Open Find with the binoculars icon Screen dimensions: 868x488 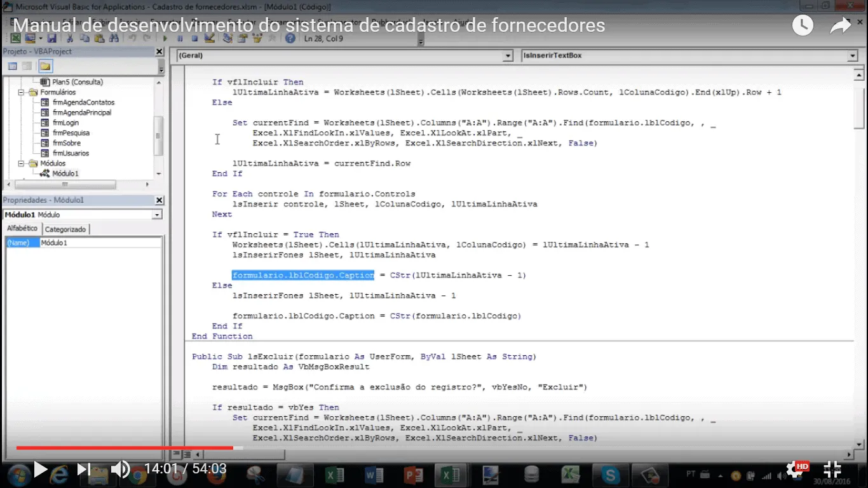[114, 39]
